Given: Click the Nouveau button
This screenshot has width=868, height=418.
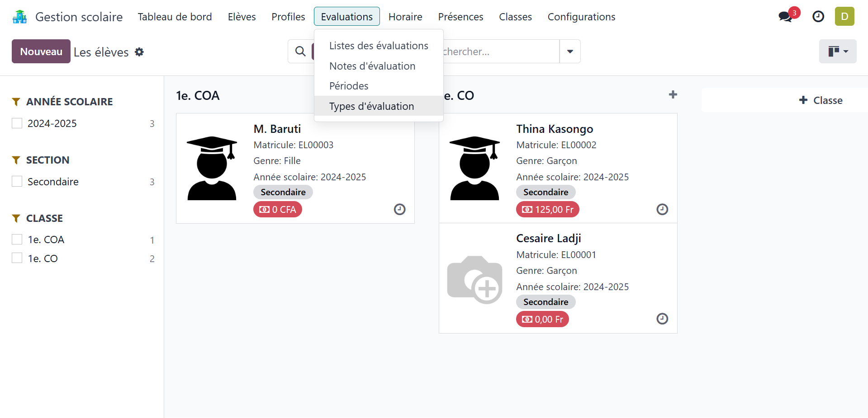Looking at the screenshot, I should (x=41, y=52).
